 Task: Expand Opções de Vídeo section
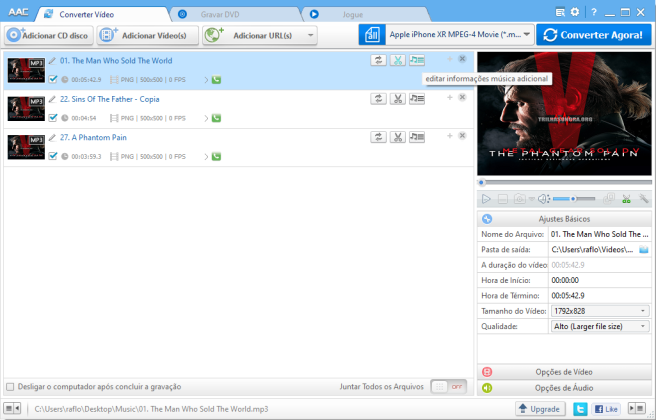pos(564,372)
